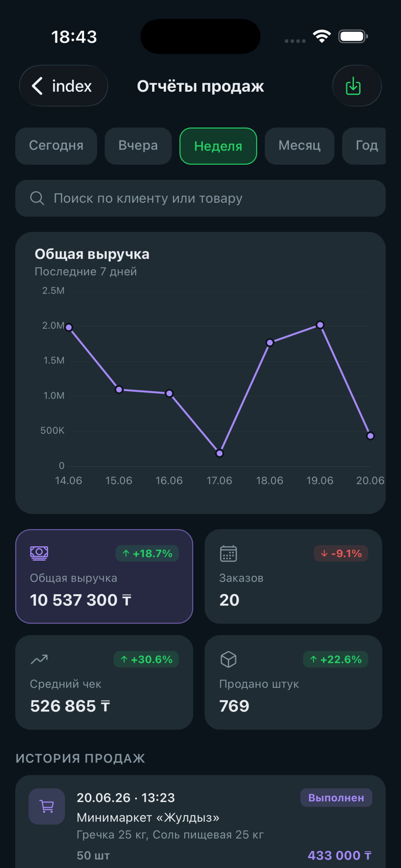Viewport: 401px width, 868px height.
Task: Select the active Неделя filter
Action: [218, 146]
